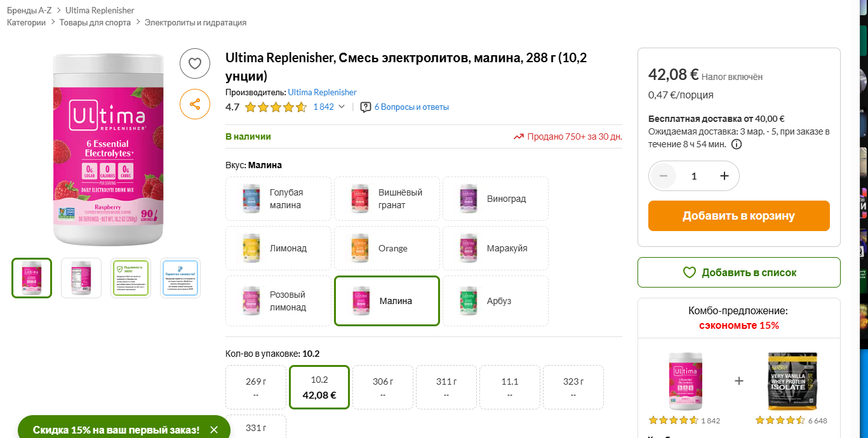The height and width of the screenshot is (438, 868).
Task: Select the Голубая малина flavor
Action: (278, 199)
